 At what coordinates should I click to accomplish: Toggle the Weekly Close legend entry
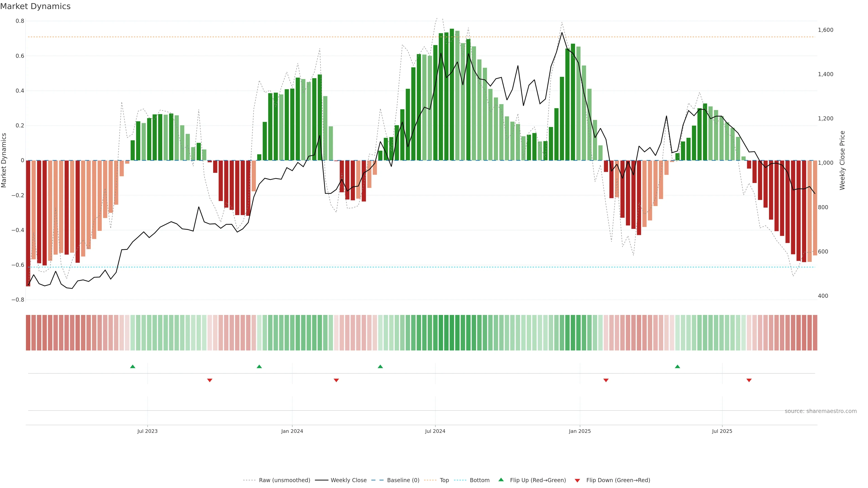click(x=348, y=480)
